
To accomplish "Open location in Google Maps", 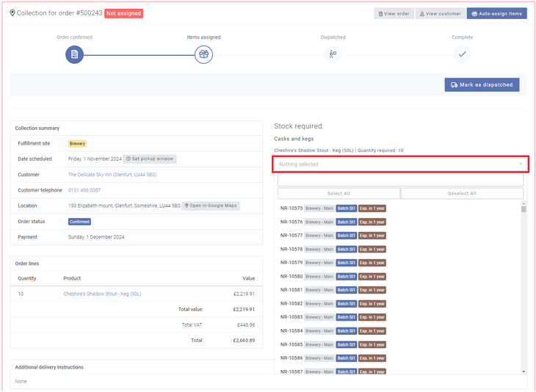I will (211, 206).
